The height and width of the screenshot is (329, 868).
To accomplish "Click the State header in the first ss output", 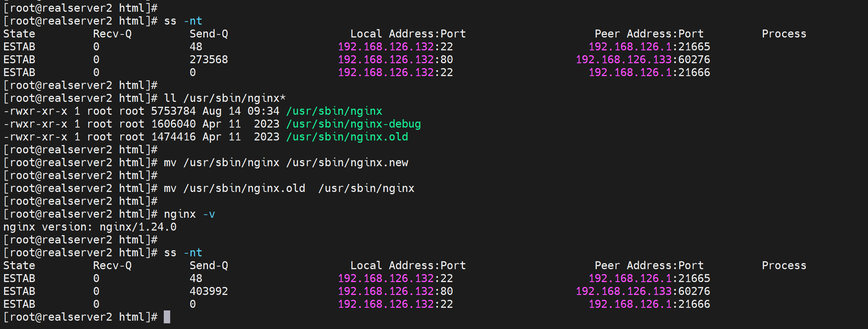I will (19, 34).
